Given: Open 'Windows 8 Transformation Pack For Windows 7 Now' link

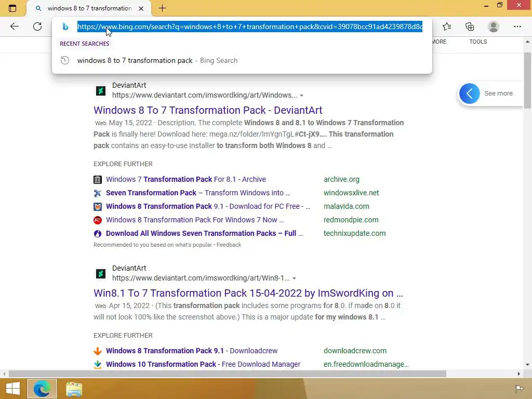Looking at the screenshot, I should 194,220.
